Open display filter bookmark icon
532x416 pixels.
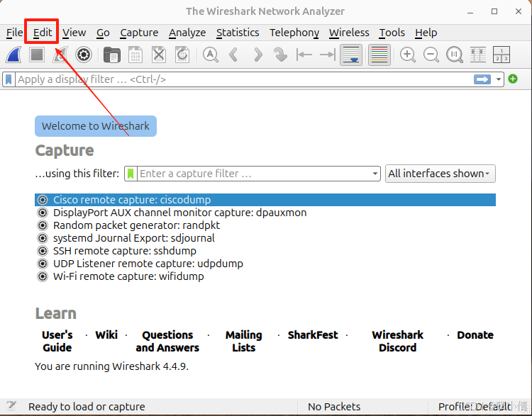[9, 79]
